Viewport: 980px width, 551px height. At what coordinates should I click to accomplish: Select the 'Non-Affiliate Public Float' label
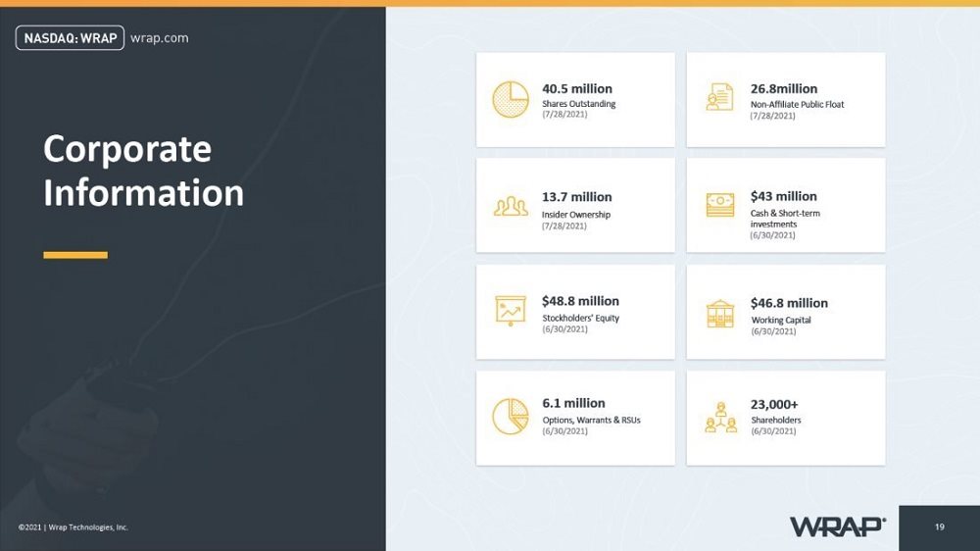click(x=797, y=105)
